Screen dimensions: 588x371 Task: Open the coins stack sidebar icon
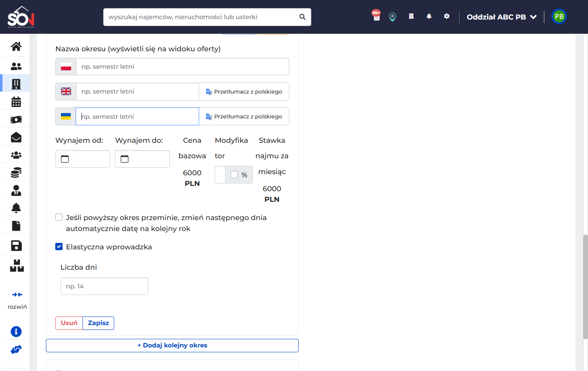tap(16, 172)
